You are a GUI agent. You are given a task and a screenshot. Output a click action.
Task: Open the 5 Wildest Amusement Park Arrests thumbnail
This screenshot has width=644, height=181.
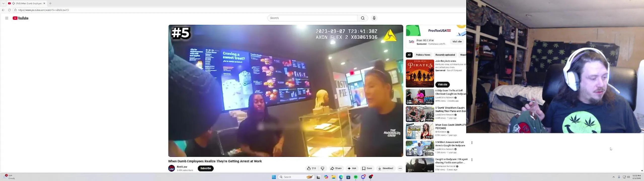(x=420, y=148)
